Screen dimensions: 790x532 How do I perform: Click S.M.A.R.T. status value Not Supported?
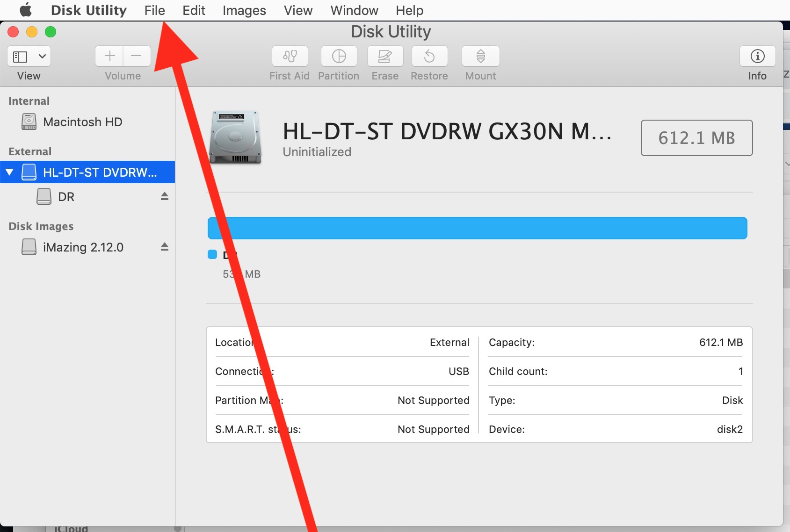pyautogui.click(x=433, y=429)
